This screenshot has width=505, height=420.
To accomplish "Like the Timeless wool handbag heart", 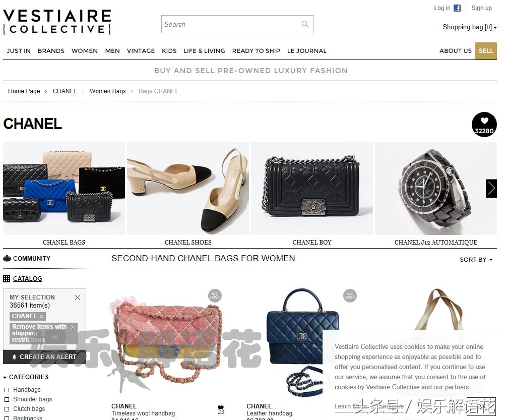I will point(221,407).
